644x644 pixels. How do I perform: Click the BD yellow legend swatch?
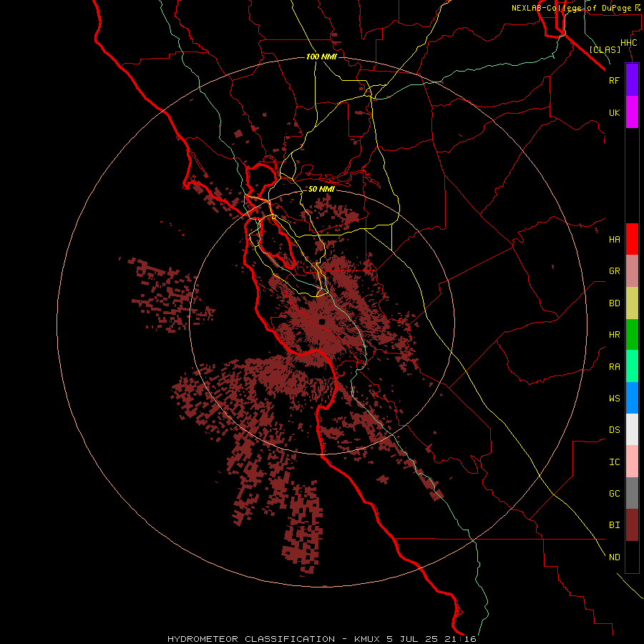tap(632, 303)
